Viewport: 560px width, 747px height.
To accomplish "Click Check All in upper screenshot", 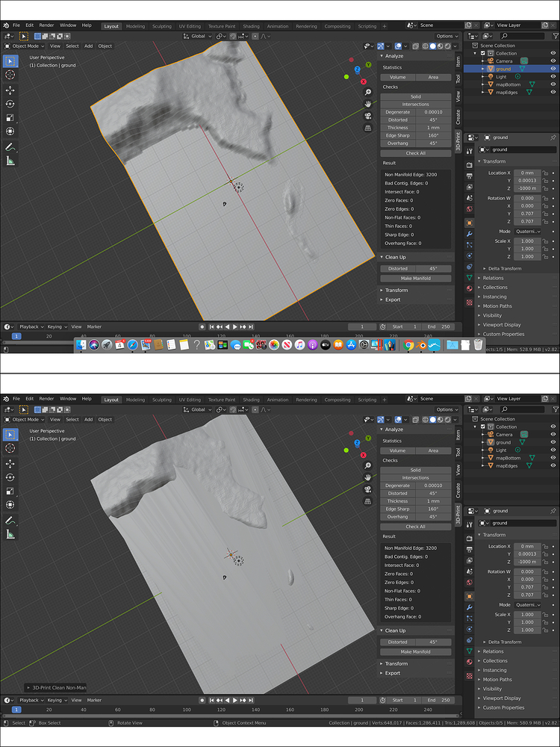I will [x=416, y=153].
